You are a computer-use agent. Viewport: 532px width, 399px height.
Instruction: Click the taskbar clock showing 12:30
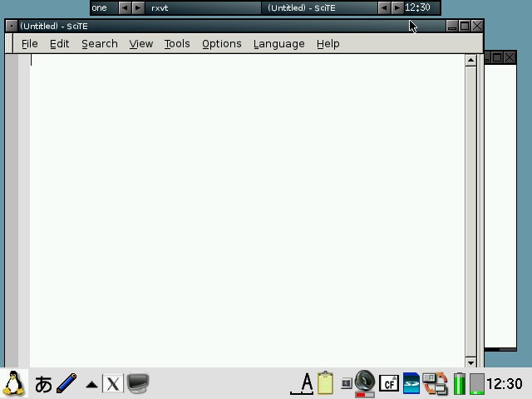[x=505, y=383]
